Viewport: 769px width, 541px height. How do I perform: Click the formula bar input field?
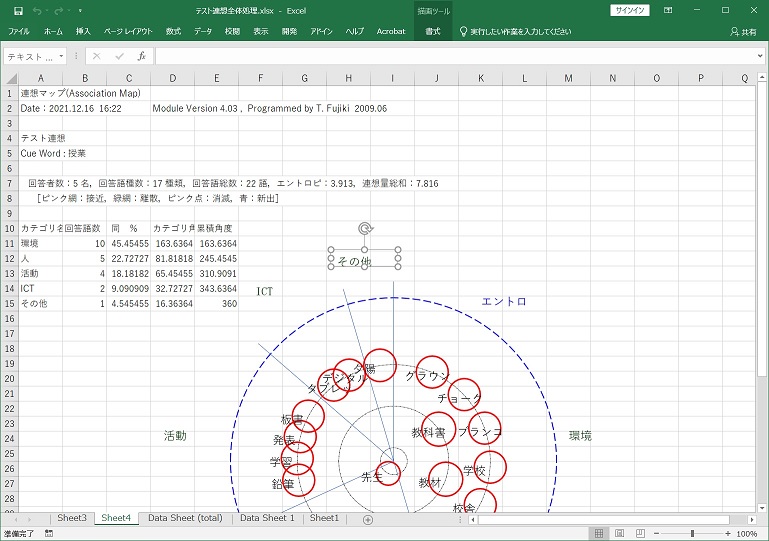click(450, 57)
